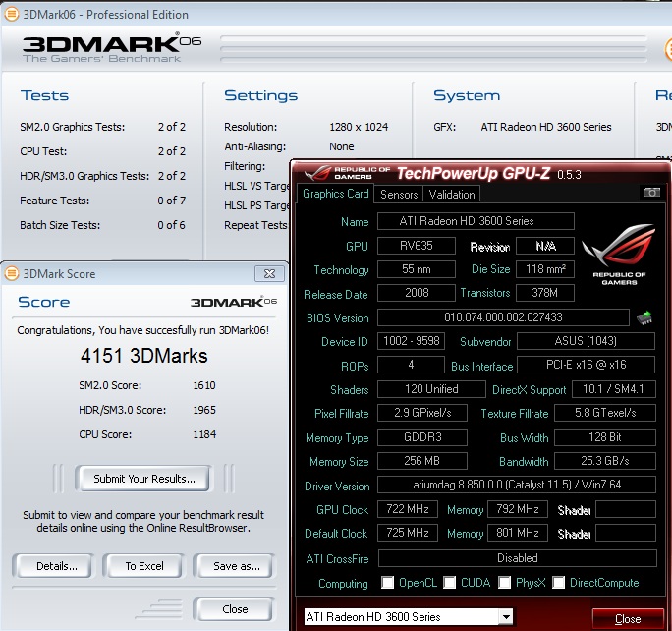
Task: Click the Memory clock 792 MHz field
Action: click(518, 509)
